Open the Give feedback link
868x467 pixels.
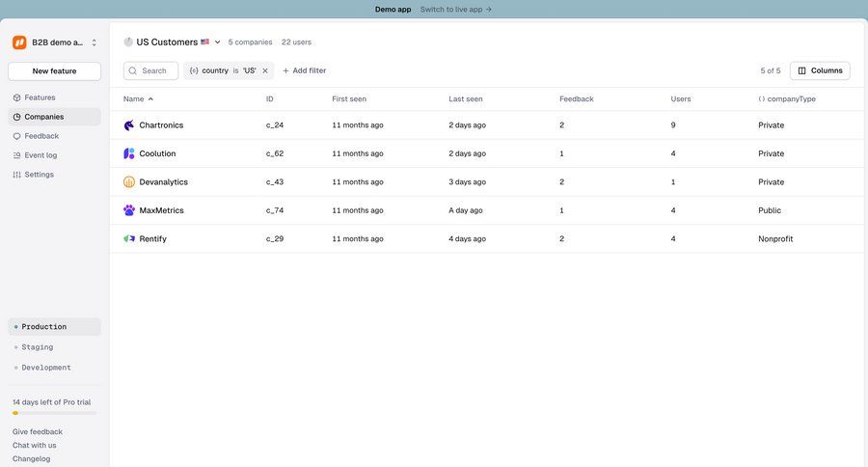point(37,431)
